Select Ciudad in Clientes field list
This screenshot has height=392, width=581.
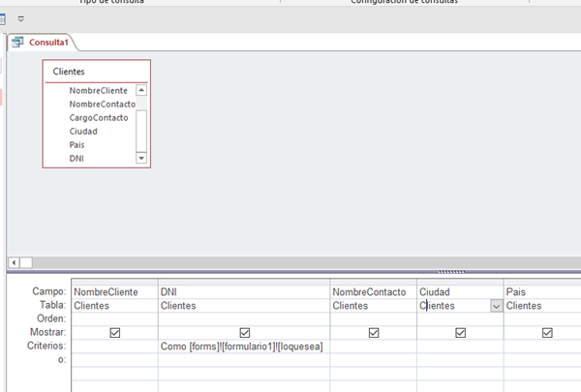coord(83,132)
